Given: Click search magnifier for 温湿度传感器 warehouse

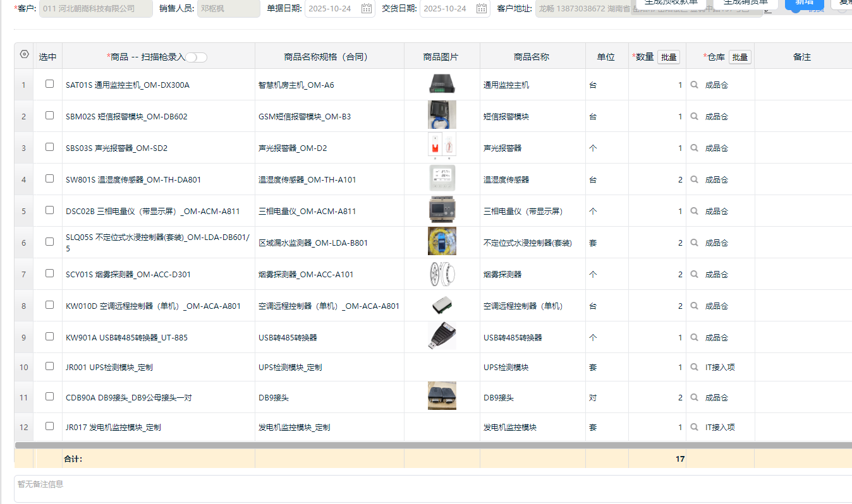Looking at the screenshot, I should pos(694,179).
